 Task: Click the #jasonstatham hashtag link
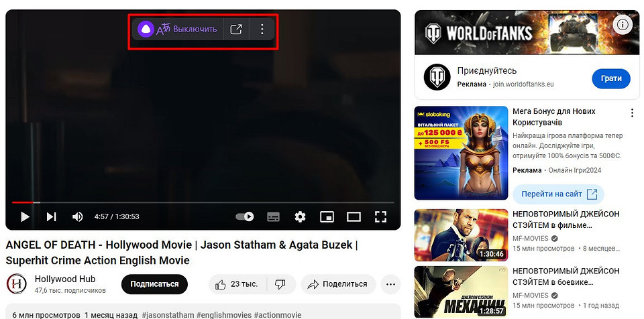(168, 315)
